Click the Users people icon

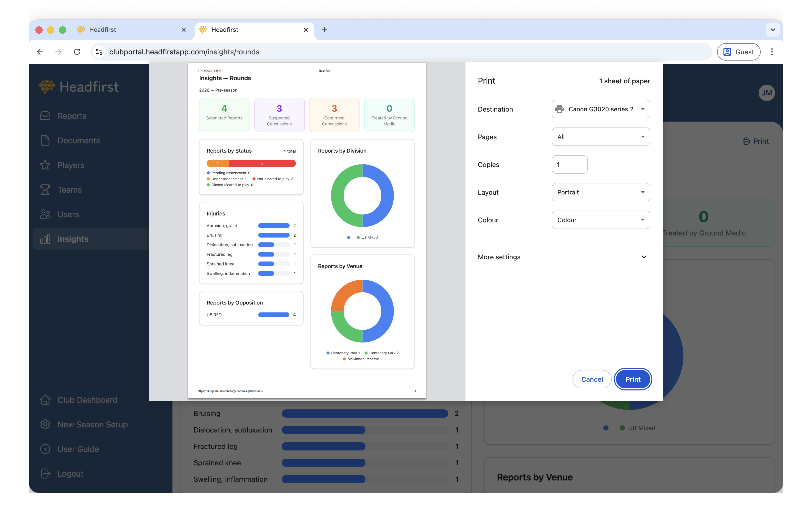tap(45, 214)
